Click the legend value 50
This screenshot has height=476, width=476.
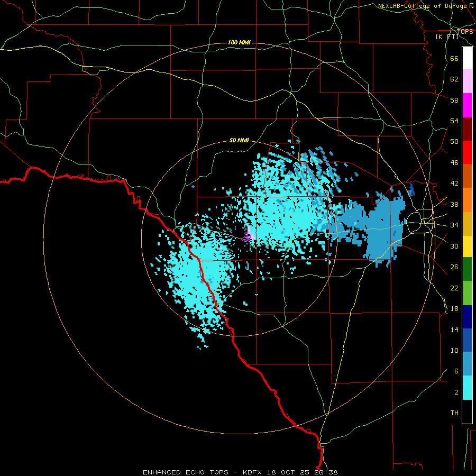tap(454, 142)
